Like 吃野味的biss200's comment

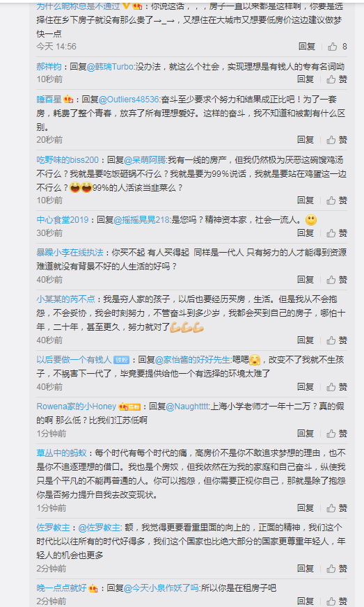point(336,200)
